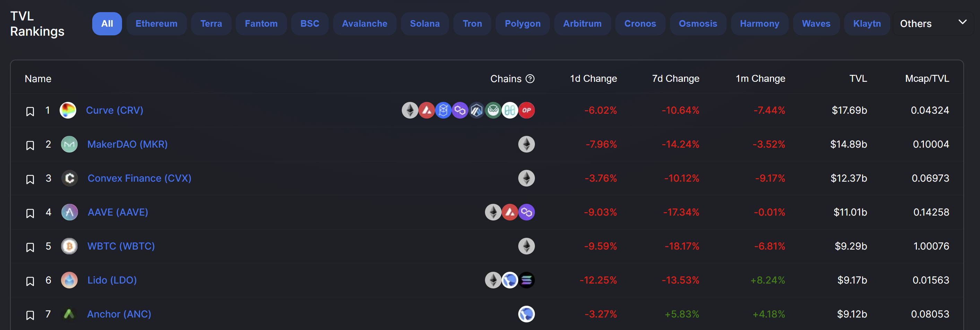Sort by 7d Change column
Image resolution: width=980 pixels, height=330 pixels.
pyautogui.click(x=675, y=79)
